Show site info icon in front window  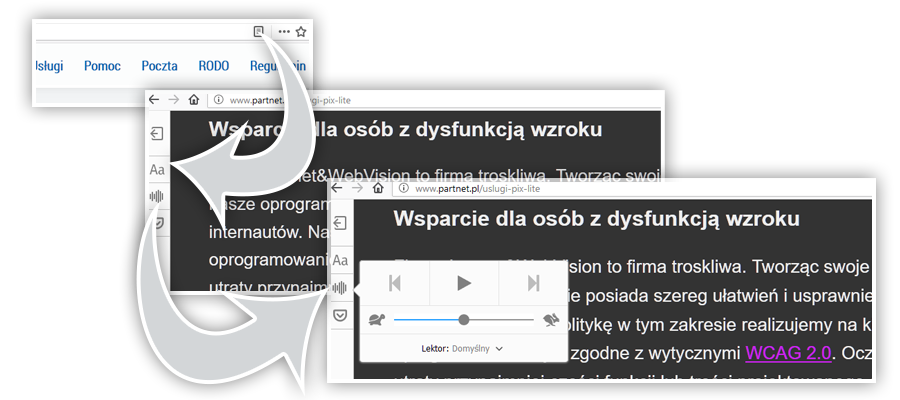click(x=404, y=188)
